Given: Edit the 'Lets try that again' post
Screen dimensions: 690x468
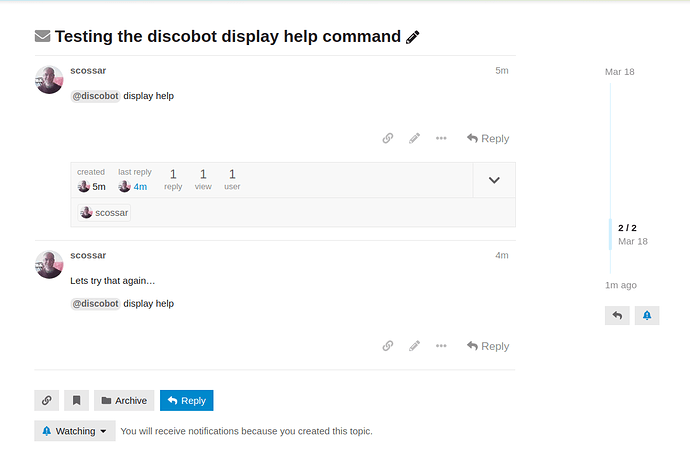Looking at the screenshot, I should pos(414,346).
